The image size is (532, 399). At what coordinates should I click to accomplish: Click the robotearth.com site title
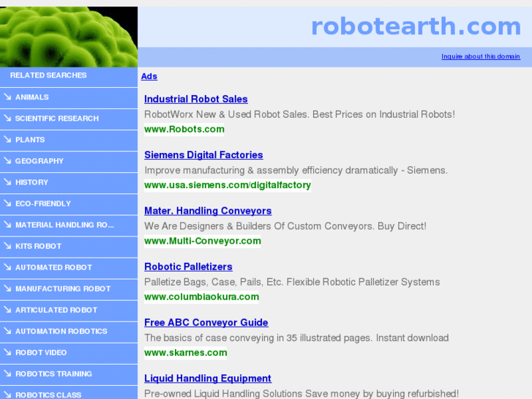pos(416,26)
